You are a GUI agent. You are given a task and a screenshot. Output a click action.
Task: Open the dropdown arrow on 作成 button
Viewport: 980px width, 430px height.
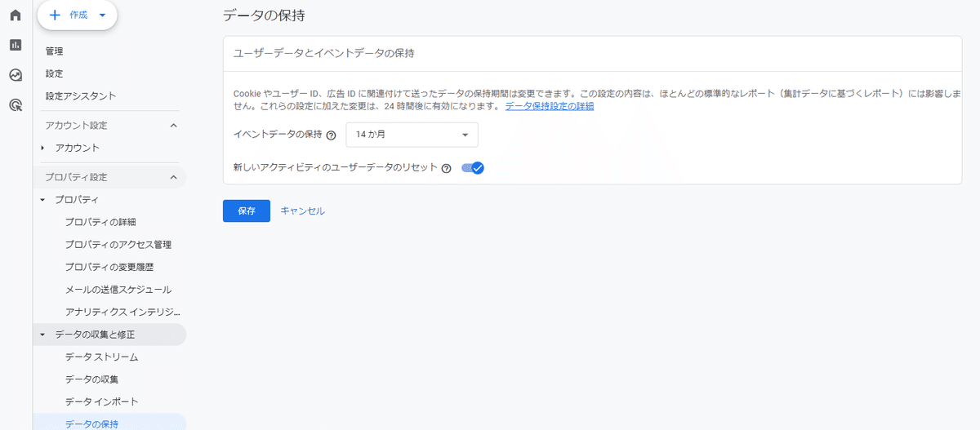[x=102, y=16]
